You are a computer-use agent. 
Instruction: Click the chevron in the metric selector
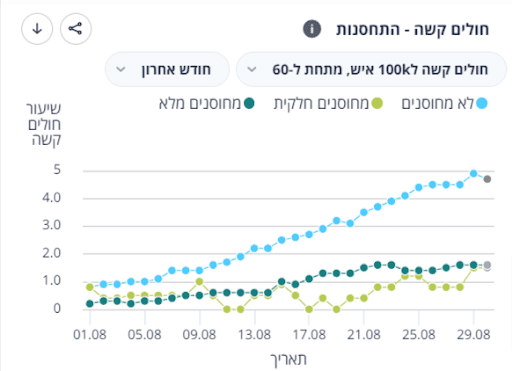click(x=252, y=70)
